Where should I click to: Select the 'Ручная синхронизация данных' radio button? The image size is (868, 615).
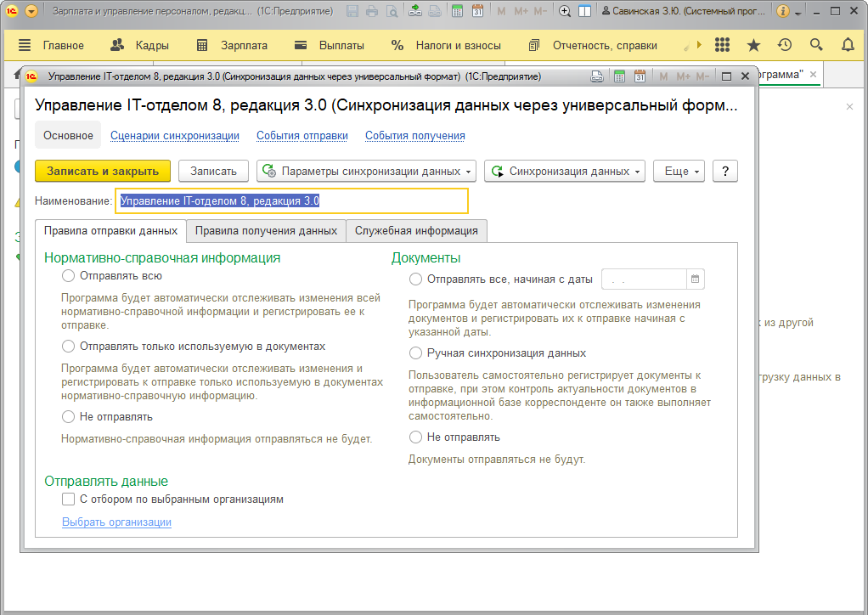415,353
